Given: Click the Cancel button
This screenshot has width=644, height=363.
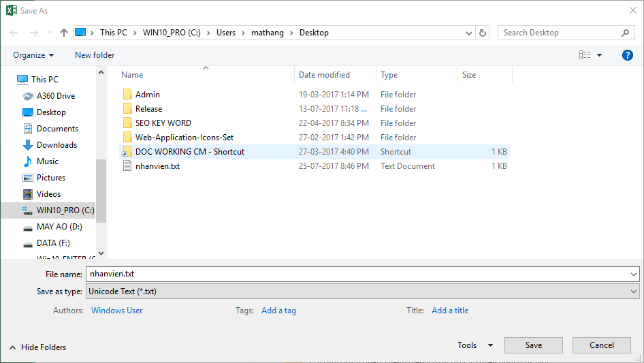Looking at the screenshot, I should tap(602, 345).
